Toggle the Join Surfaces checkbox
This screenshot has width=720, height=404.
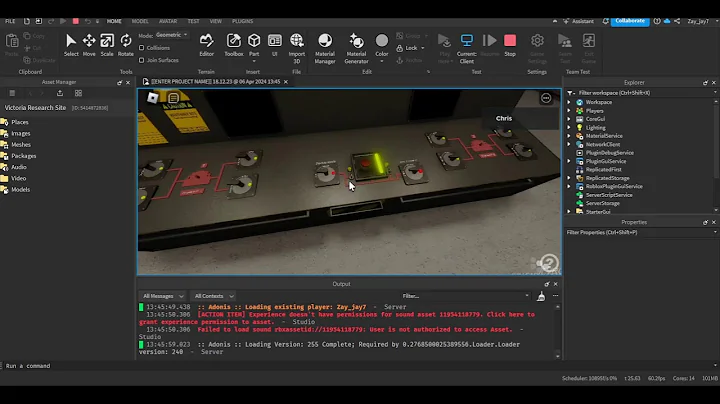(141, 60)
